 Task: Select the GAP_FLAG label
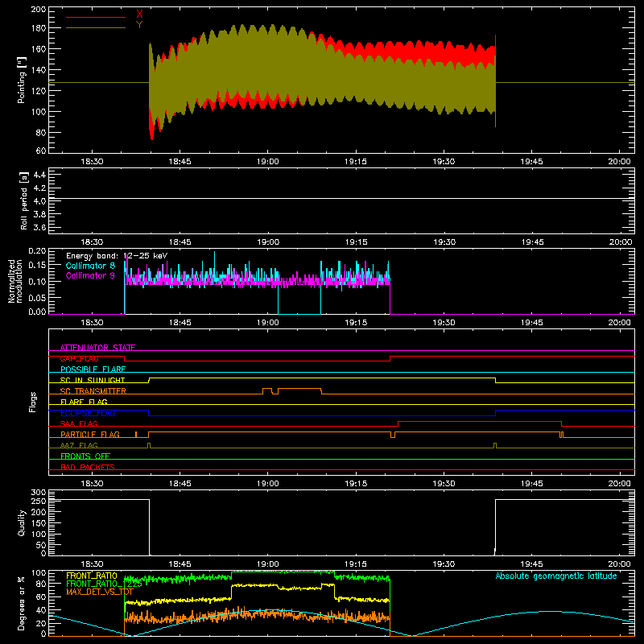click(79, 358)
